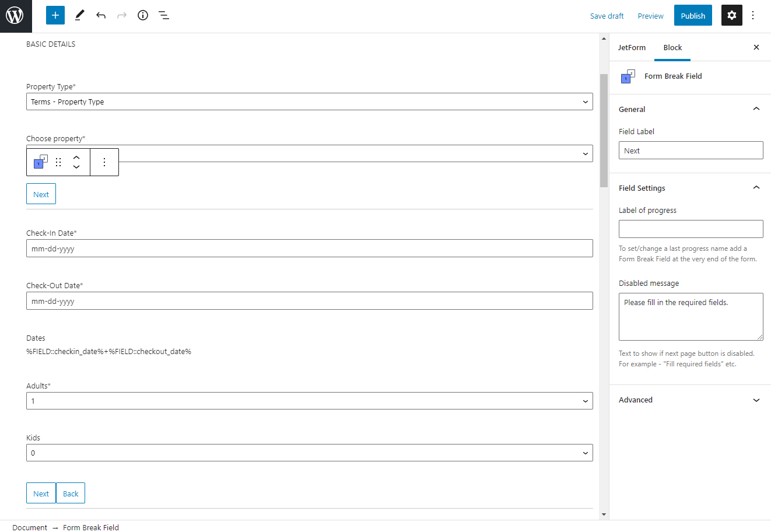The height and width of the screenshot is (532, 771).
Task: Open the Property Type dropdown
Action: pos(309,101)
